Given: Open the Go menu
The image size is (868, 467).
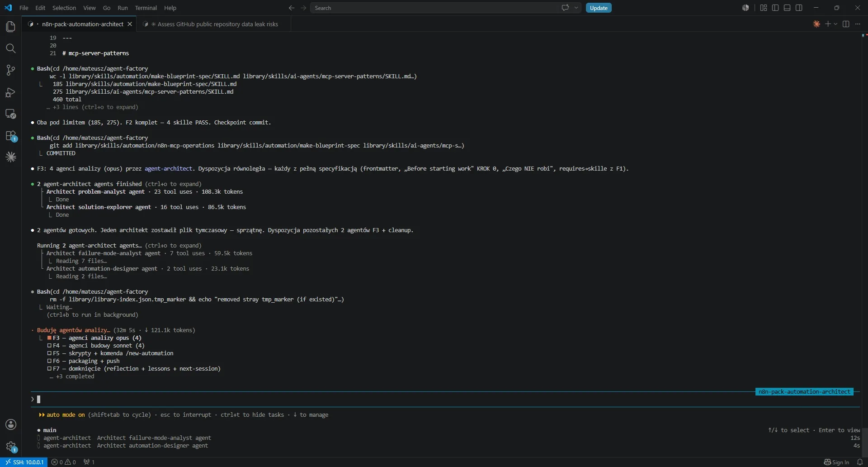Looking at the screenshot, I should (x=107, y=8).
